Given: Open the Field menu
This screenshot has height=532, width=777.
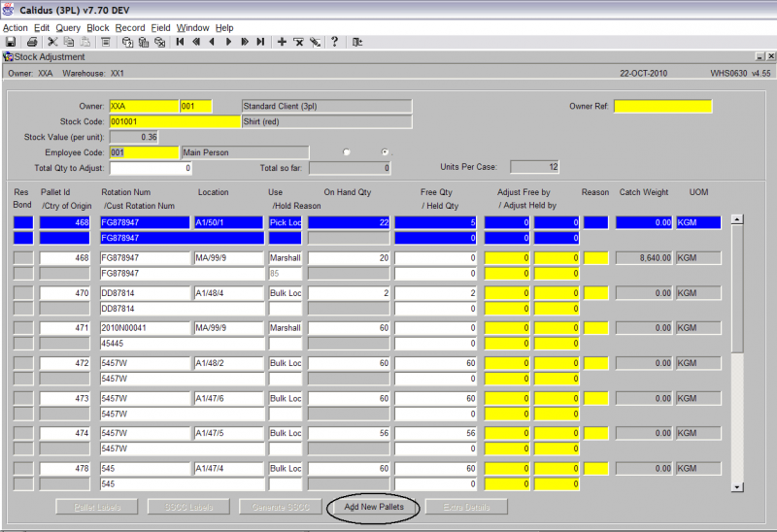Looking at the screenshot, I should point(160,28).
